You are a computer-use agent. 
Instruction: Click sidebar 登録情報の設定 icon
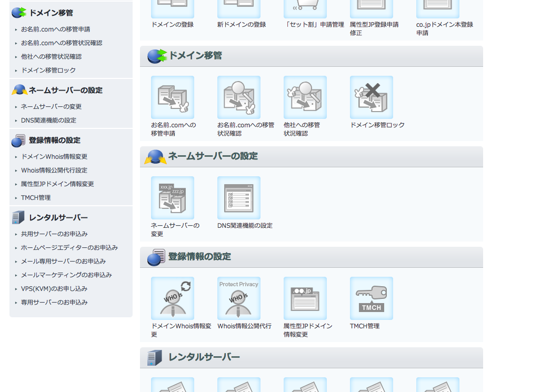(18, 140)
